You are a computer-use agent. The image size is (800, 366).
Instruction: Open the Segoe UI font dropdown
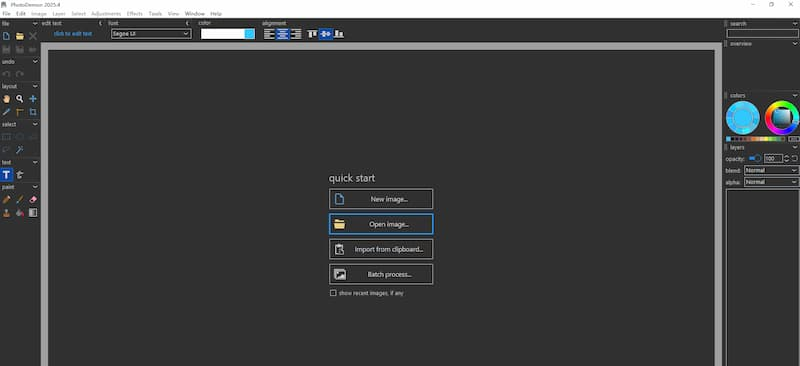[x=151, y=34]
